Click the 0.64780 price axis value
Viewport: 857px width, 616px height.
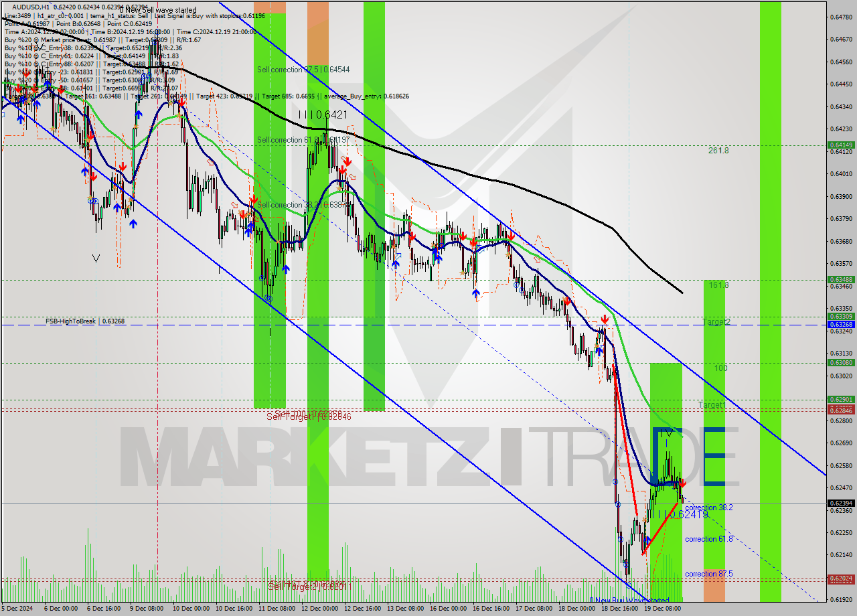pos(841,17)
